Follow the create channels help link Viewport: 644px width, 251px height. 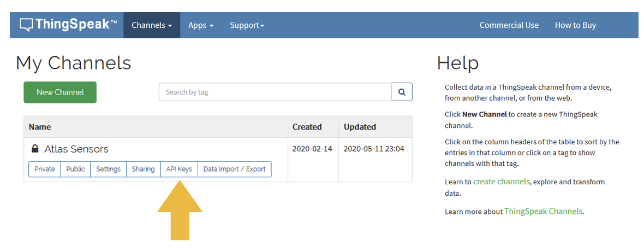(x=501, y=182)
